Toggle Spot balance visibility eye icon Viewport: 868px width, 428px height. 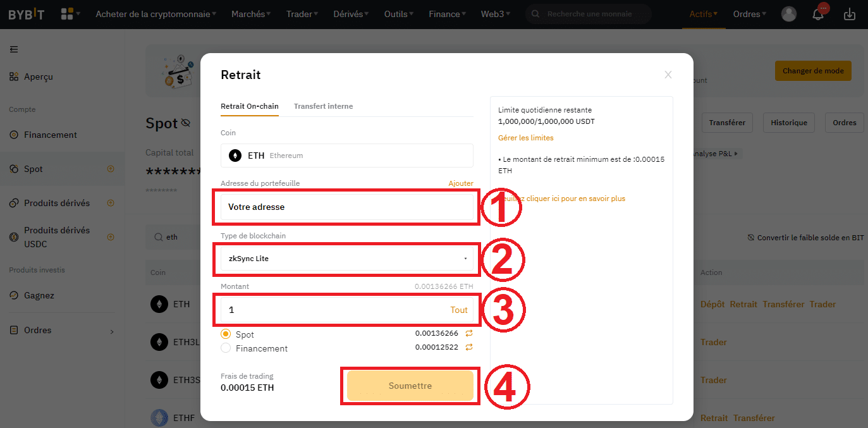(x=186, y=123)
